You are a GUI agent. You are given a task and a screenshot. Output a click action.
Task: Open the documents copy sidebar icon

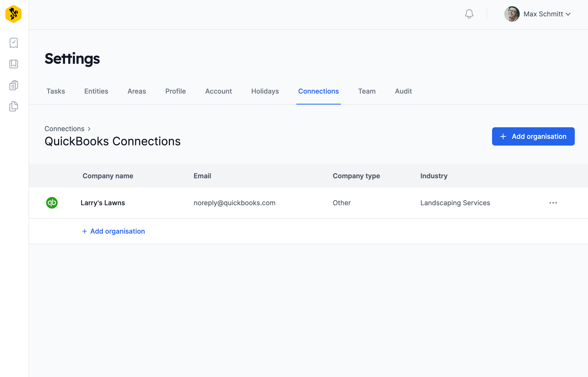(14, 106)
